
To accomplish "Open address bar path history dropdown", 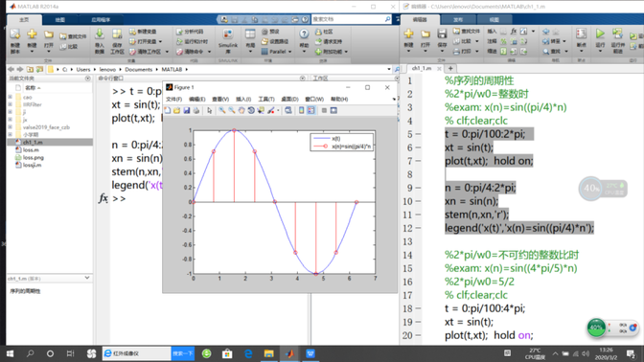I will pos(389,69).
